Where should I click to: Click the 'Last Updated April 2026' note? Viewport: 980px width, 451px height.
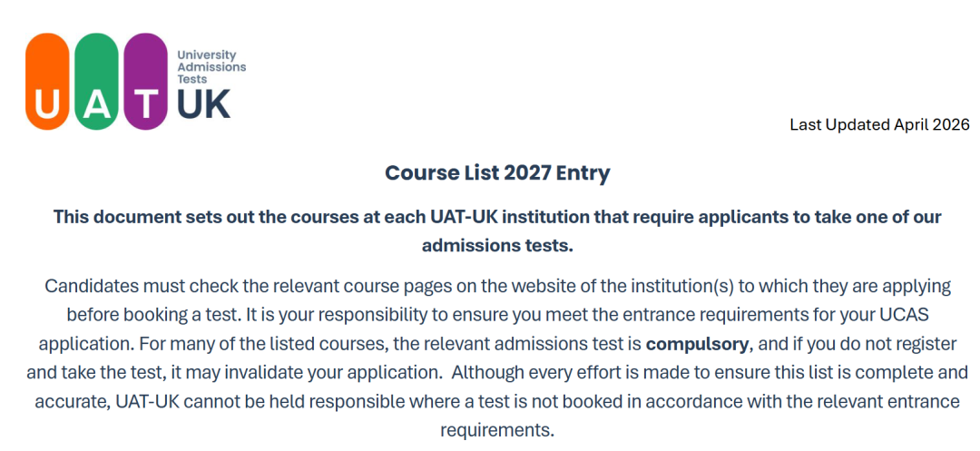pos(879,124)
